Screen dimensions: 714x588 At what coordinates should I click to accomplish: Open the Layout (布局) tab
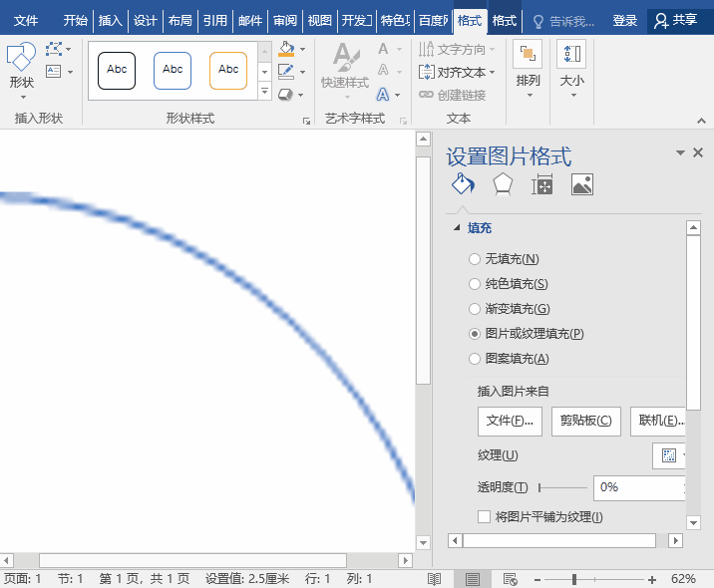tap(179, 21)
